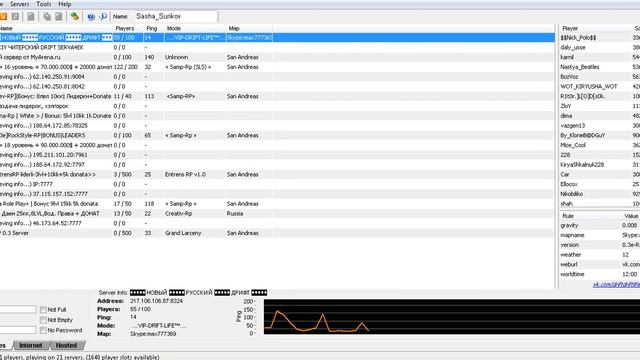The width and height of the screenshot is (640, 360).
Task: Select the 46.173.64.52:7777 server row
Action: point(278,223)
